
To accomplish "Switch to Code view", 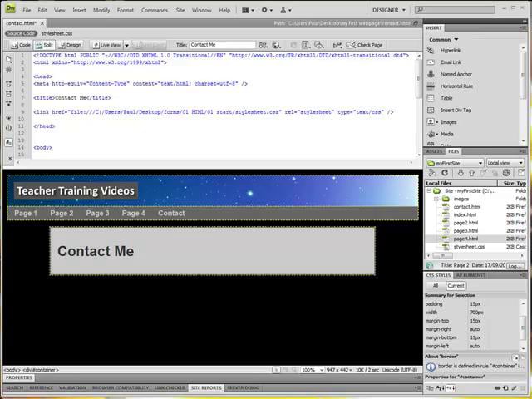I will (x=21, y=45).
